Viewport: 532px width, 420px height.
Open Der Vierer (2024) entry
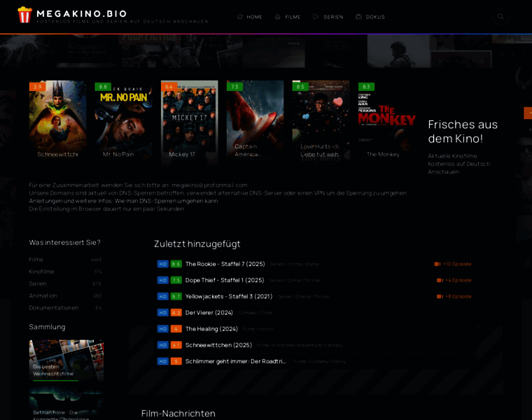coord(209,313)
